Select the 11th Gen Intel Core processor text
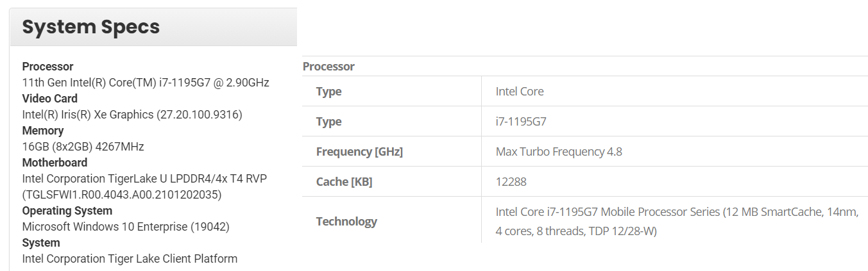 click(146, 83)
